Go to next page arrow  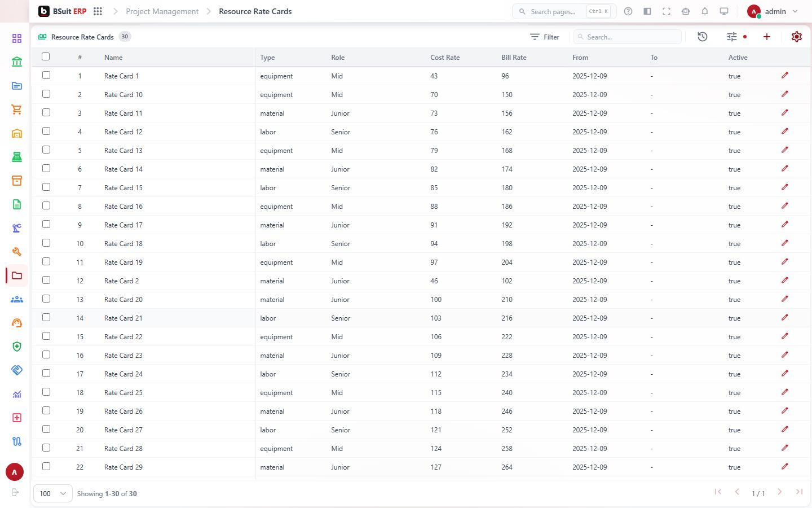click(x=779, y=492)
